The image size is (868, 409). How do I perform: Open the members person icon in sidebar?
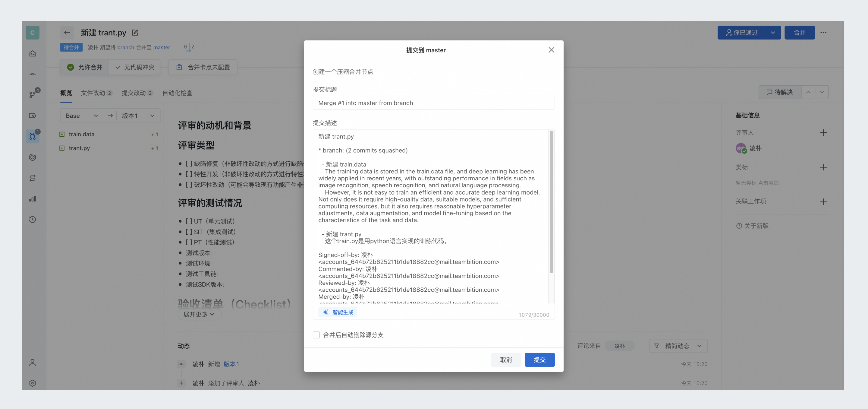[x=32, y=363]
